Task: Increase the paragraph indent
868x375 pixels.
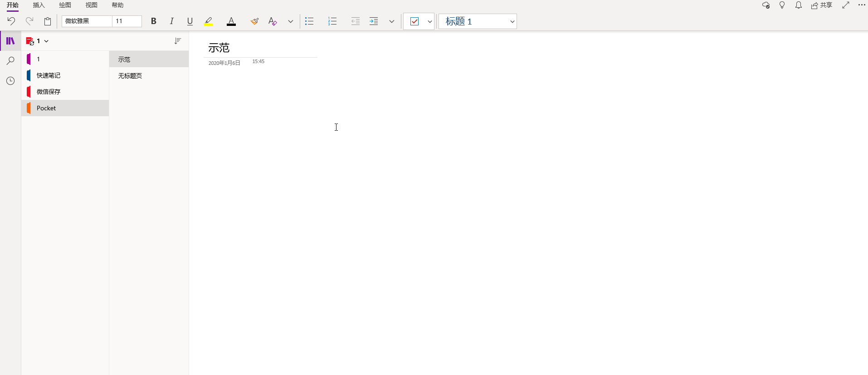Action: tap(374, 21)
